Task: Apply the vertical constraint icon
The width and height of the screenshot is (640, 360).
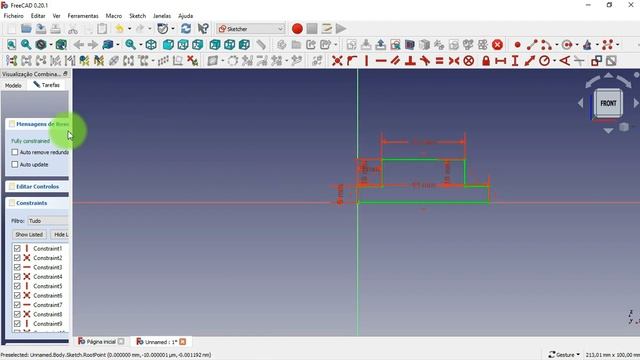Action: pyautogui.click(x=366, y=61)
